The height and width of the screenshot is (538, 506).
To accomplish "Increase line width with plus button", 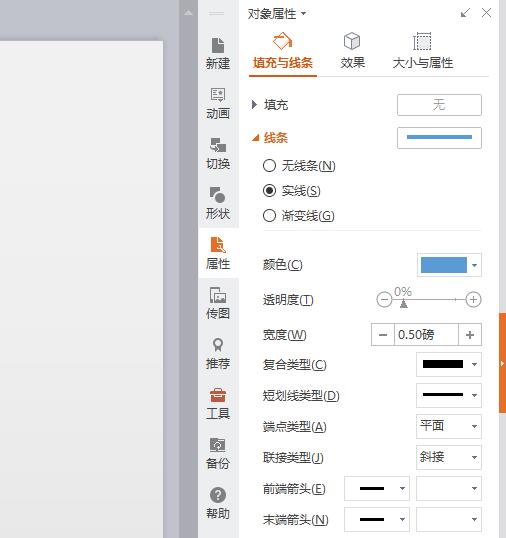I will [470, 335].
